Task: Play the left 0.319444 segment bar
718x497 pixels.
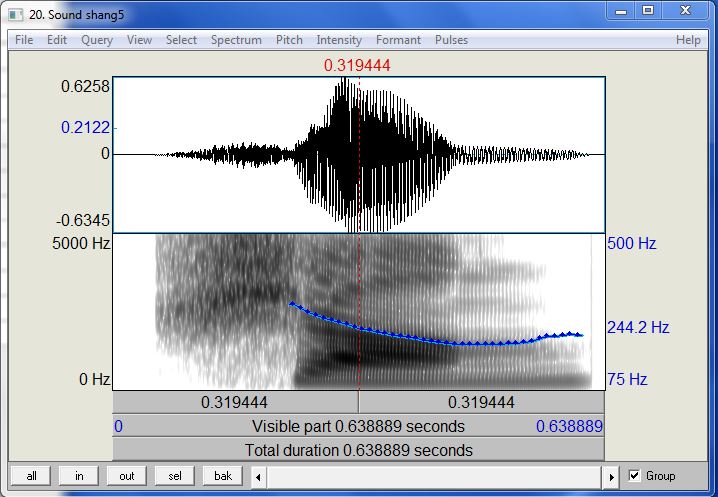Action: [x=235, y=403]
